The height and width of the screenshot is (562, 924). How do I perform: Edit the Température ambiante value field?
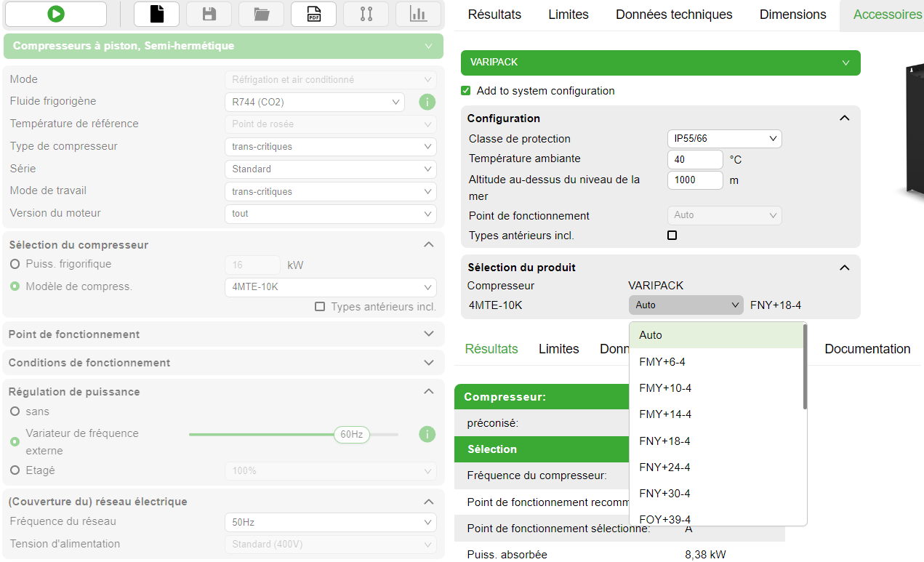click(x=694, y=158)
